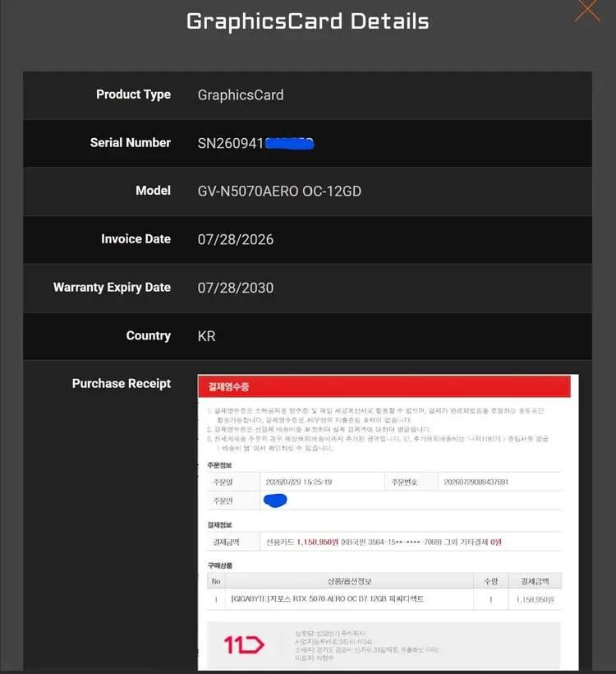Click the 결제정보 section heading
The image size is (616, 674).
click(x=219, y=525)
